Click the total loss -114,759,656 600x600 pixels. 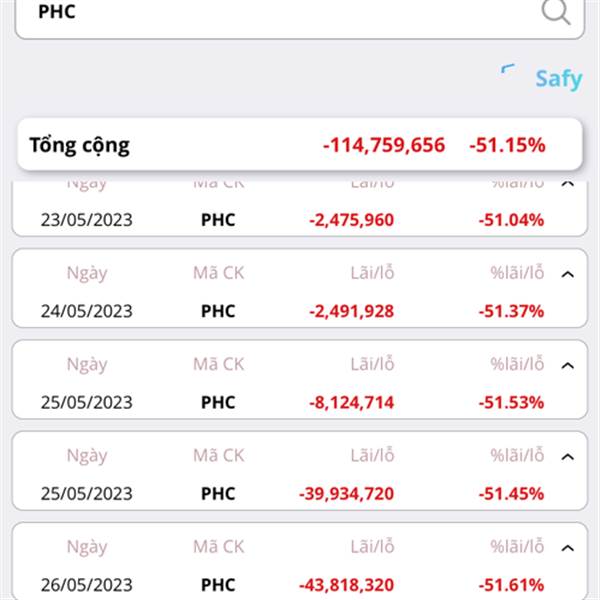383,145
